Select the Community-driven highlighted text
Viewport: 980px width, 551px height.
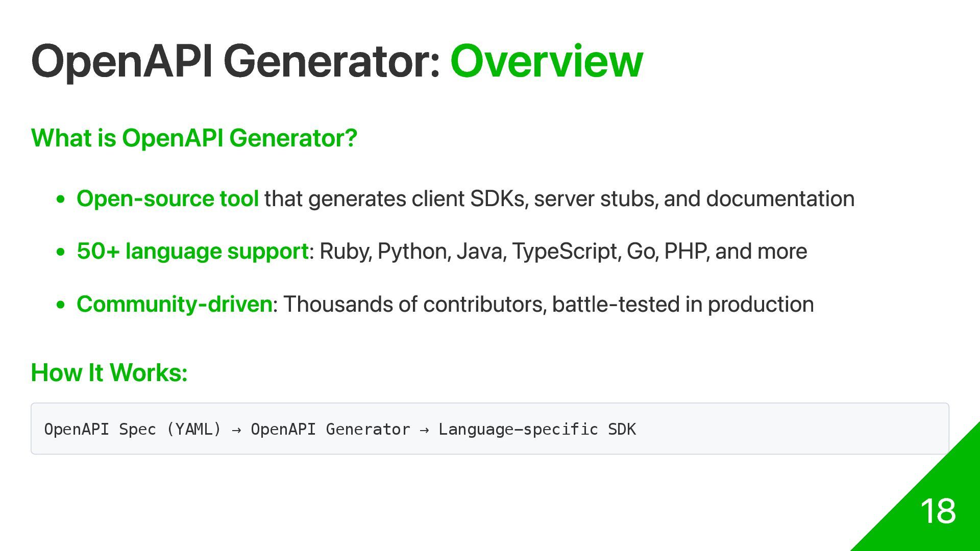tap(174, 304)
